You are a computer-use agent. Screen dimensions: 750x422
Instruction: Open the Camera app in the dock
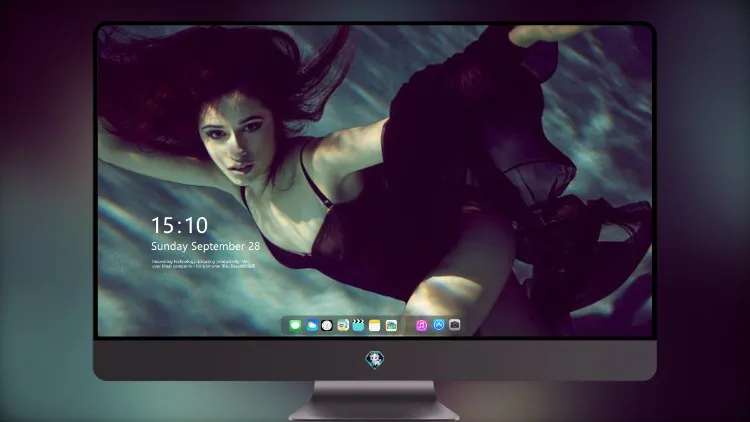click(455, 325)
